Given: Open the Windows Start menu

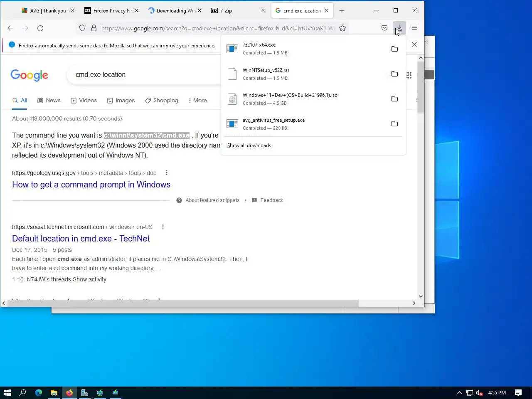Looking at the screenshot, I should 7,392.
